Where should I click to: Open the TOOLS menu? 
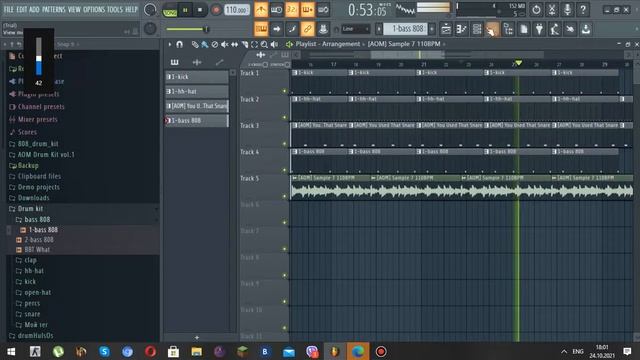(115, 9)
